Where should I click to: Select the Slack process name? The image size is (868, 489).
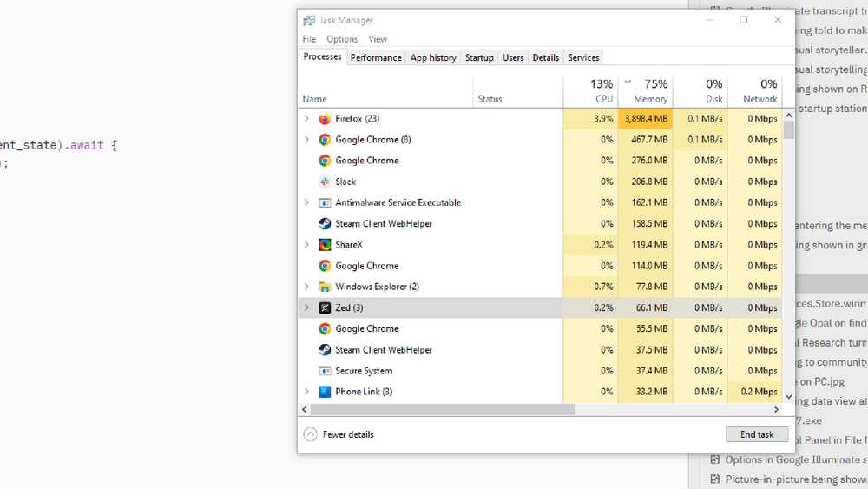345,182
